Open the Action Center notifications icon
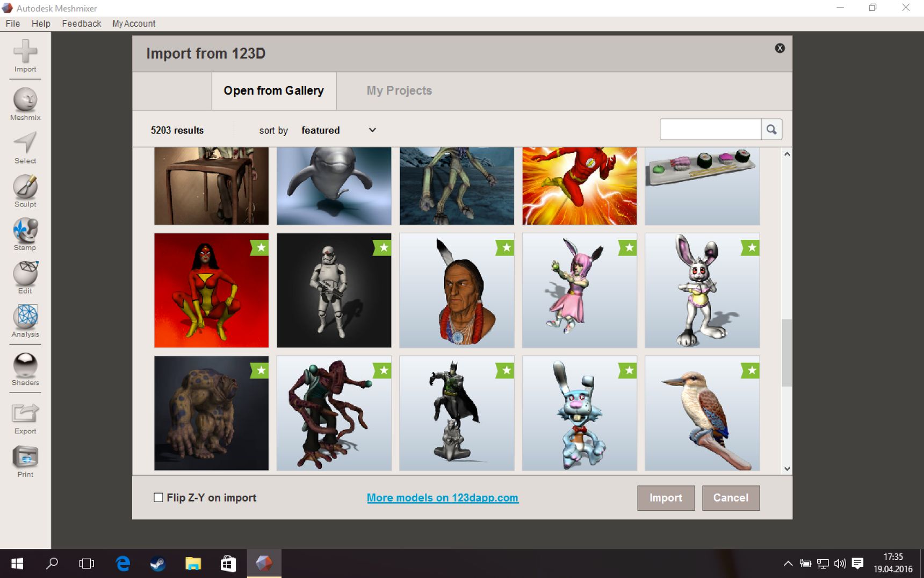 coord(857,563)
